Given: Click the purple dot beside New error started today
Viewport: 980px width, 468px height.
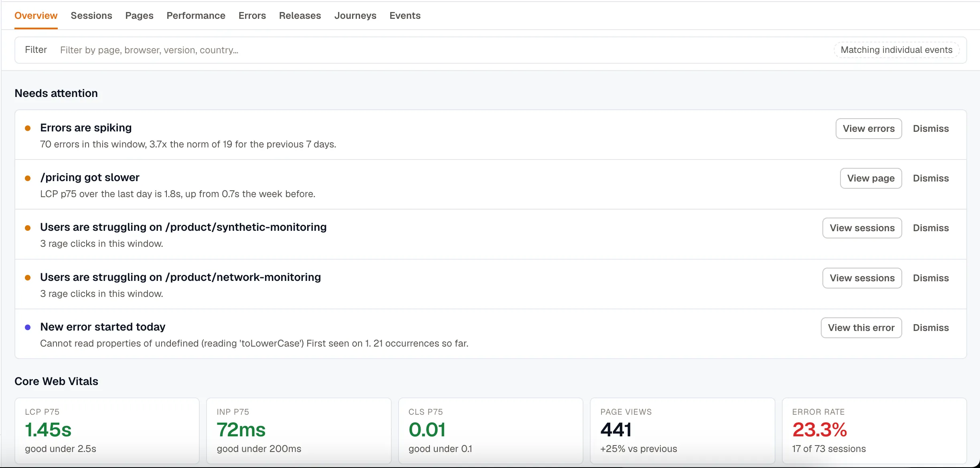Looking at the screenshot, I should point(28,327).
